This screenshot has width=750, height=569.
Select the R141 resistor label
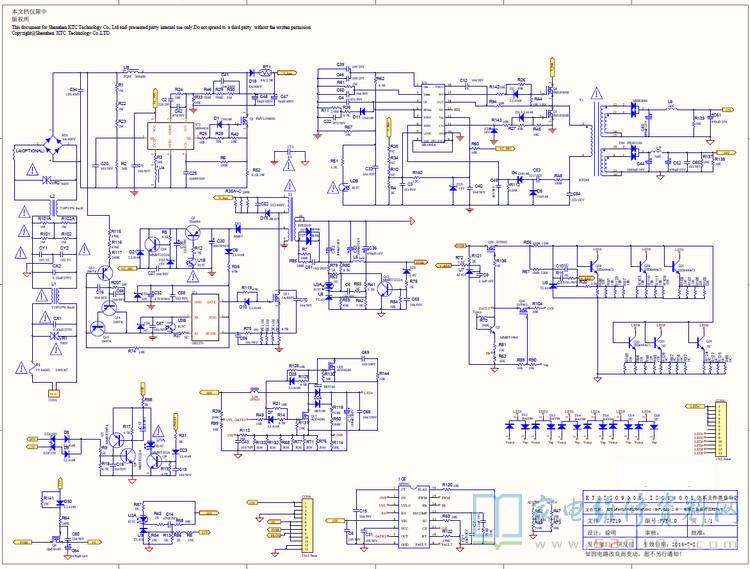pyautogui.click(x=49, y=498)
